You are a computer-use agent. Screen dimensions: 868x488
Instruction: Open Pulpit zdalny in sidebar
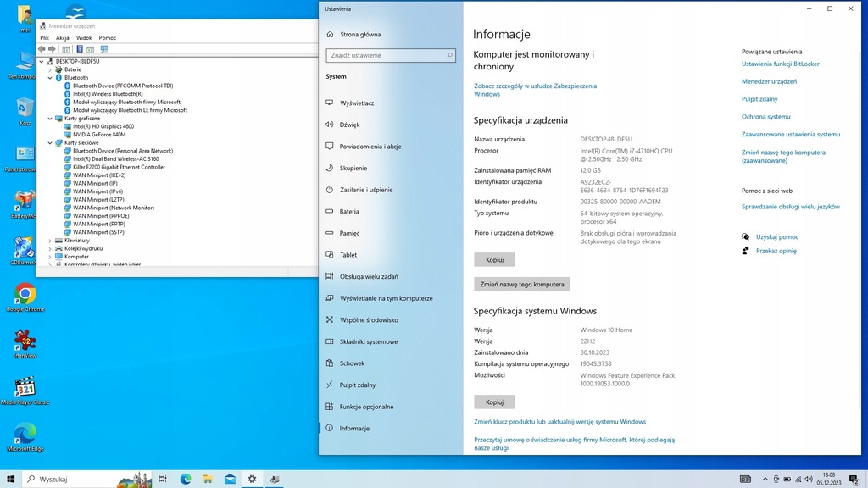[x=358, y=385]
